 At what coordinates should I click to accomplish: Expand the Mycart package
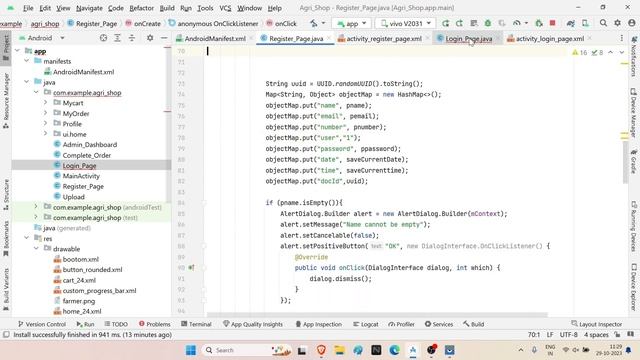tap(45, 103)
